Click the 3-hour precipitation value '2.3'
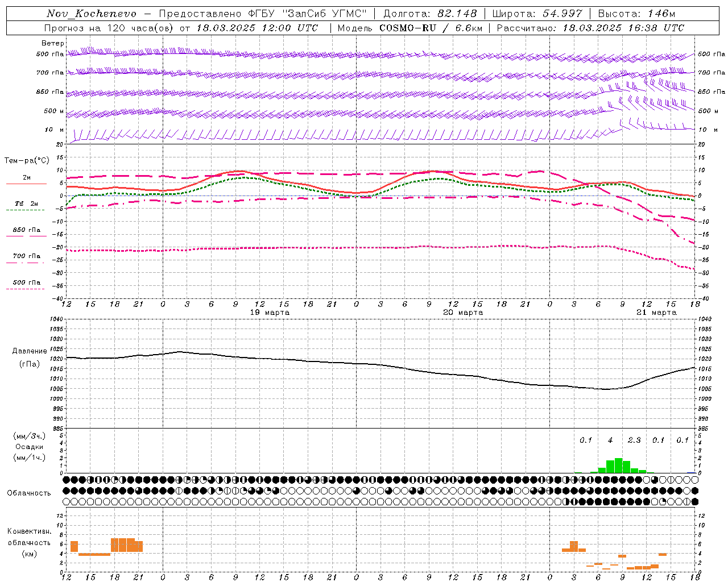Screen dimensions: 728x582 pyautogui.click(x=634, y=440)
